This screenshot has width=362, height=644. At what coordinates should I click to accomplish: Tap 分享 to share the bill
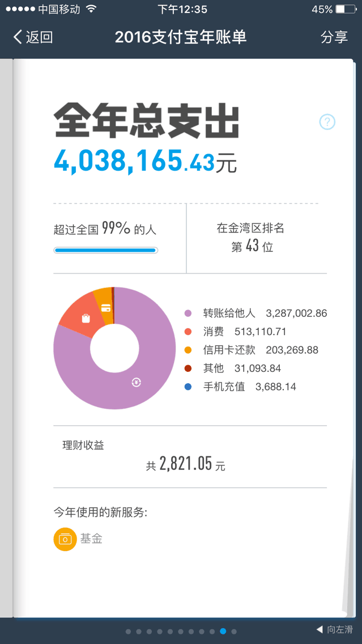point(334,37)
